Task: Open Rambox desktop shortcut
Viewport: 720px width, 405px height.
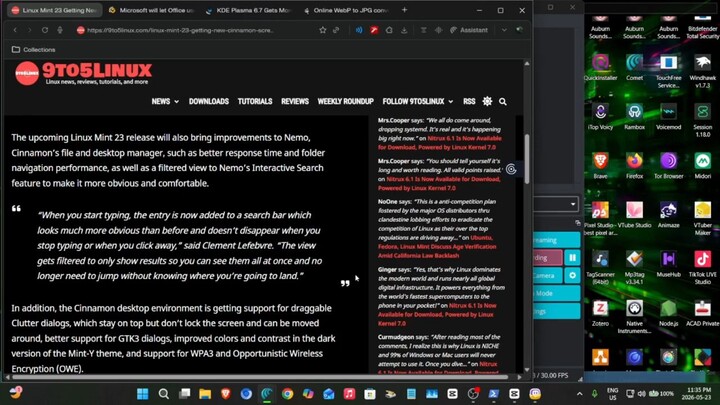Action: [634, 117]
